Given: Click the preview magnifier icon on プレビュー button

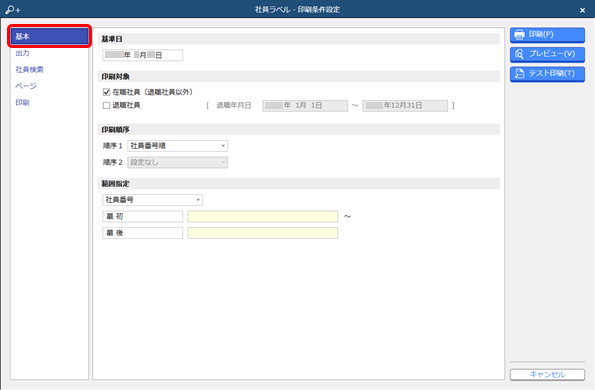Looking at the screenshot, I should [x=519, y=54].
